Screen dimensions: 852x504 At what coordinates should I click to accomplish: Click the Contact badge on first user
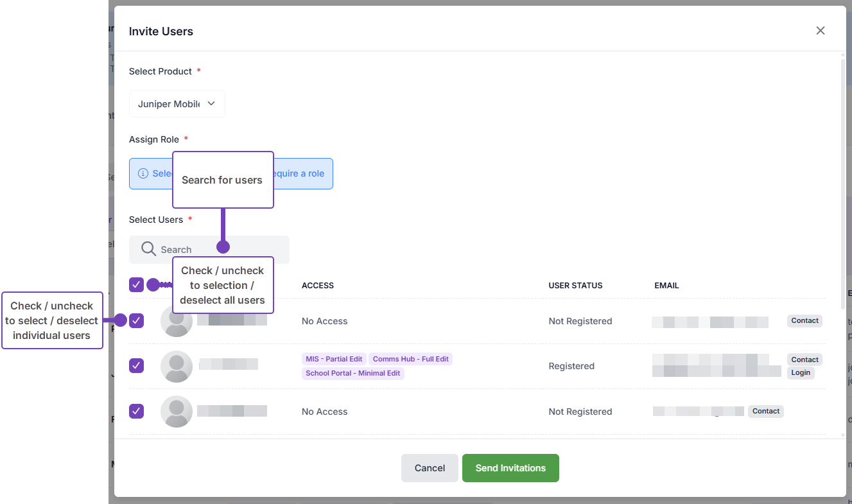pyautogui.click(x=804, y=321)
